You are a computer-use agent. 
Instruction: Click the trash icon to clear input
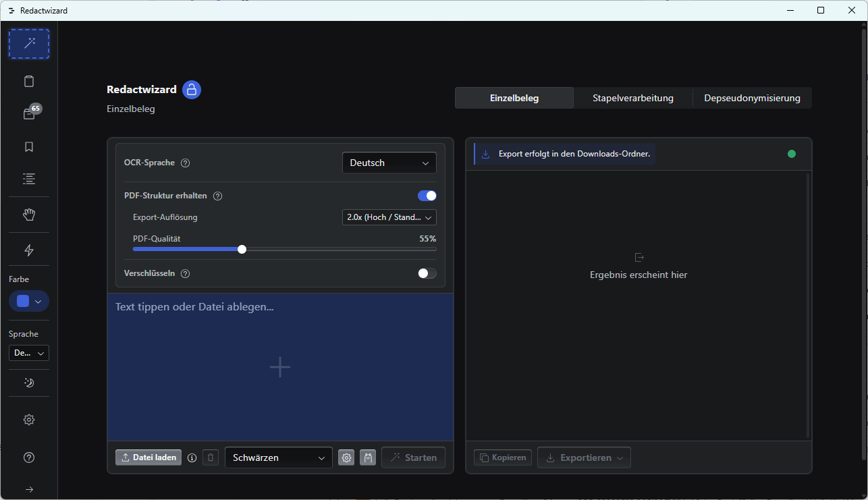click(x=211, y=457)
